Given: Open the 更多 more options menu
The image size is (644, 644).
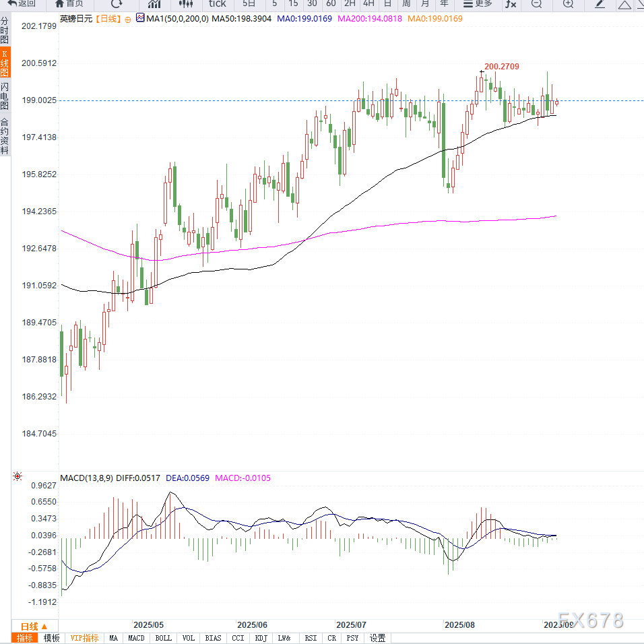Looking at the screenshot, I should [x=478, y=4].
